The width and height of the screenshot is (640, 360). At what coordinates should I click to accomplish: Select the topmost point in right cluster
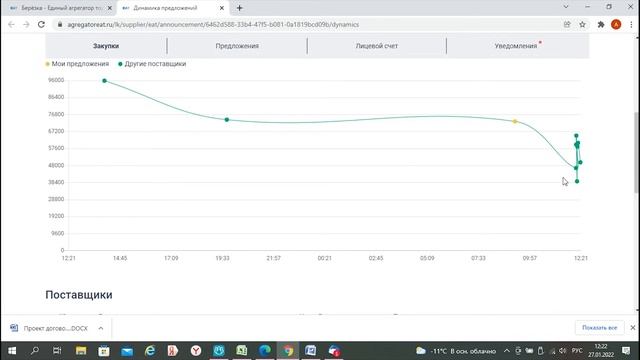click(x=576, y=136)
